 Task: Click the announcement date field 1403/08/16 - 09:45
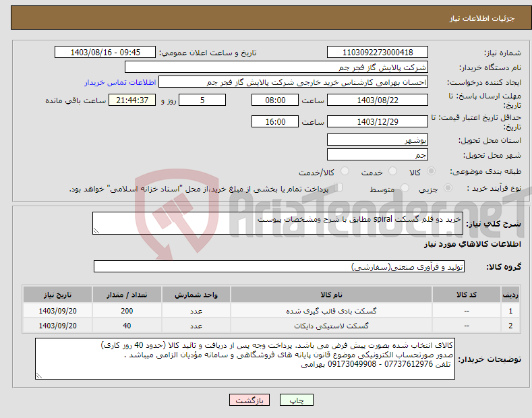pyautogui.click(x=105, y=53)
